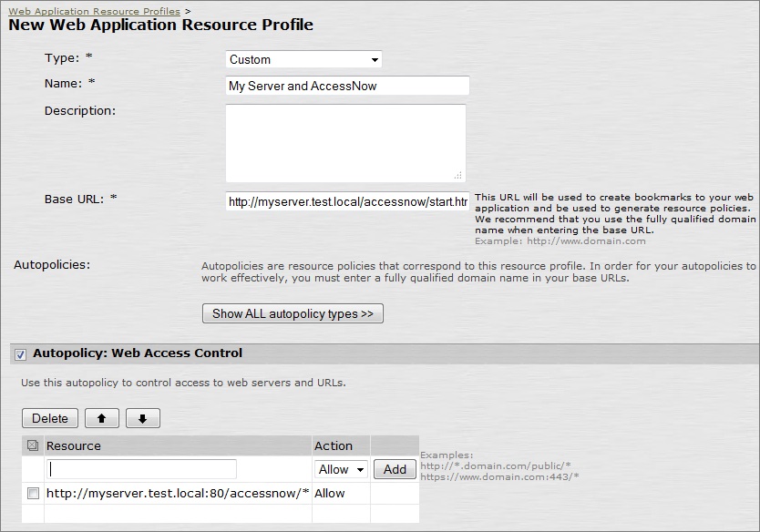Click inside the Description text area

point(344,142)
